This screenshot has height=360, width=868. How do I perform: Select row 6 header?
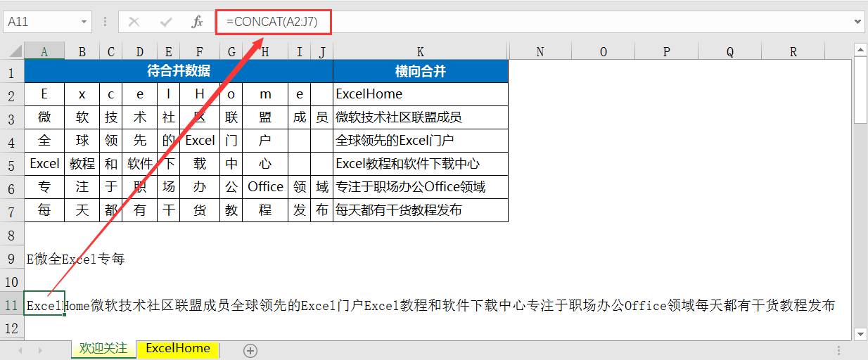[12, 187]
